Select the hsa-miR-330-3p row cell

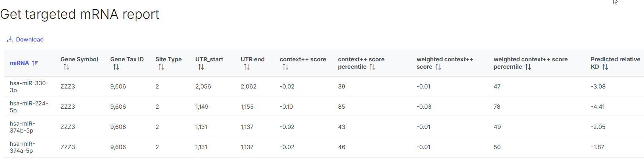click(29, 87)
